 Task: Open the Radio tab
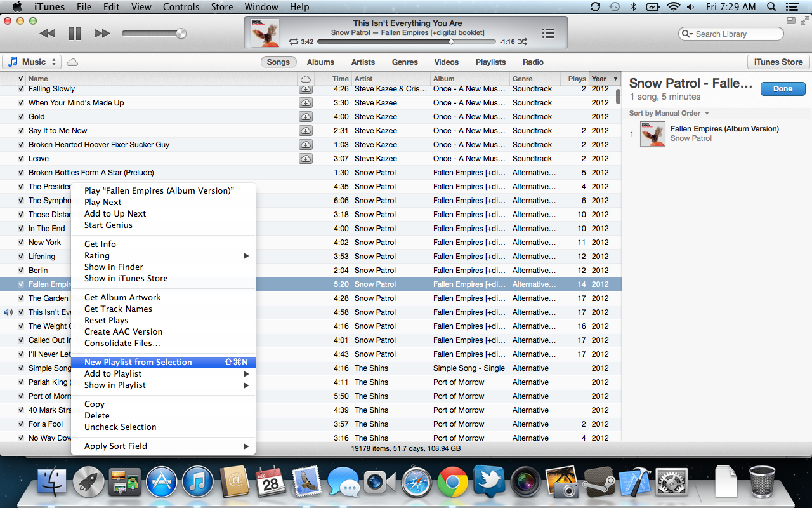coord(533,62)
